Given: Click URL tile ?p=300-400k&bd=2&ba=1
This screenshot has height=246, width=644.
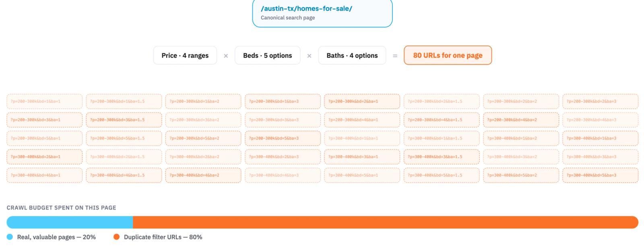Looking at the screenshot, I should click(44, 157).
